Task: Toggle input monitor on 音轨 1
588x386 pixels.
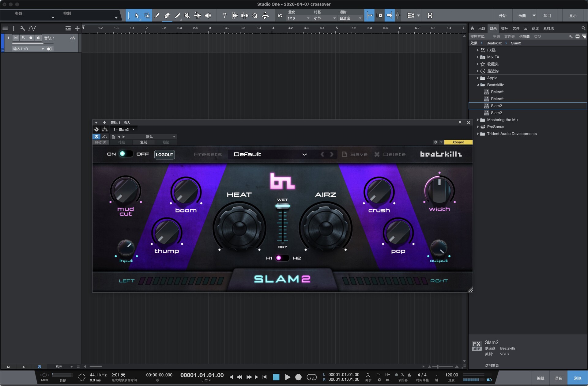Action: pos(38,38)
